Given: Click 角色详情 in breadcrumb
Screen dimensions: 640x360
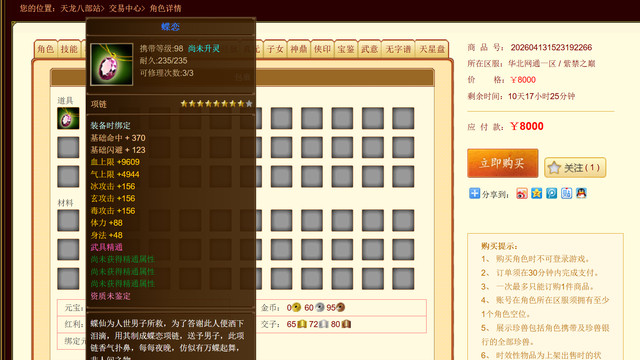Looking at the screenshot, I should coord(165,8).
